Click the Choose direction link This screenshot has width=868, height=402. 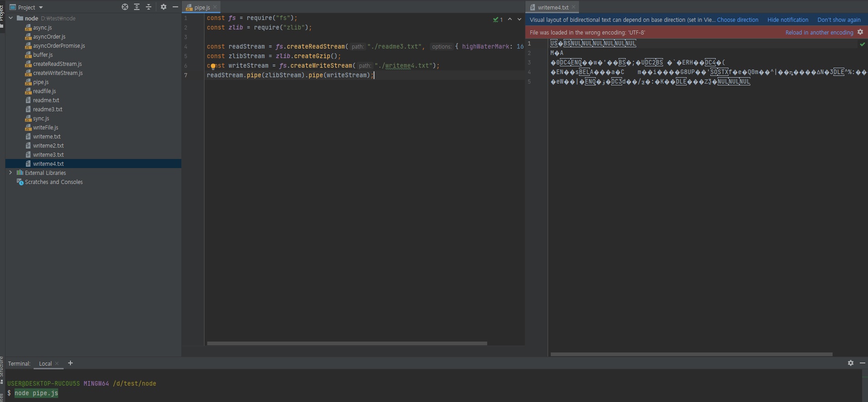(738, 20)
